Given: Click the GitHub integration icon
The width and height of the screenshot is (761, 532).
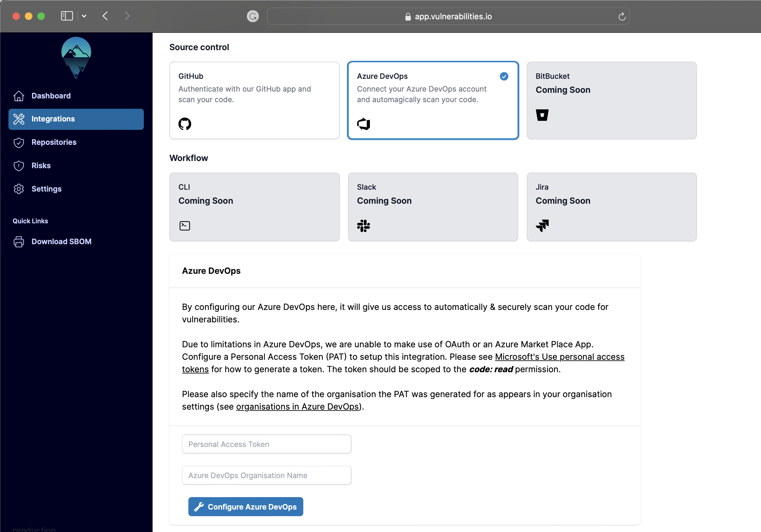Looking at the screenshot, I should click(184, 123).
